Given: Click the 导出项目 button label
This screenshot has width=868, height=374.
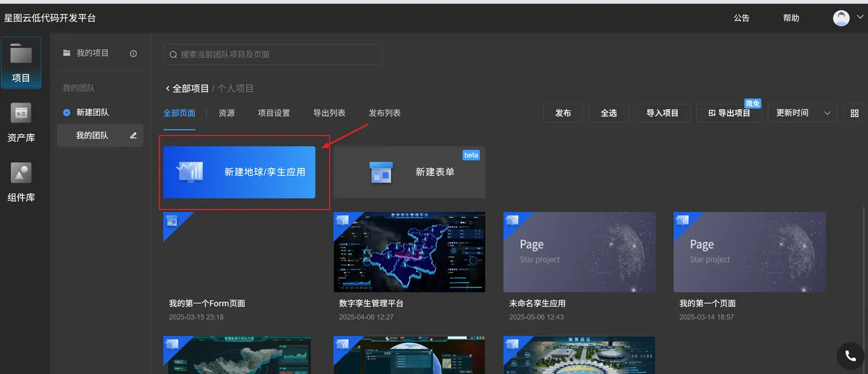Looking at the screenshot, I should 734,113.
